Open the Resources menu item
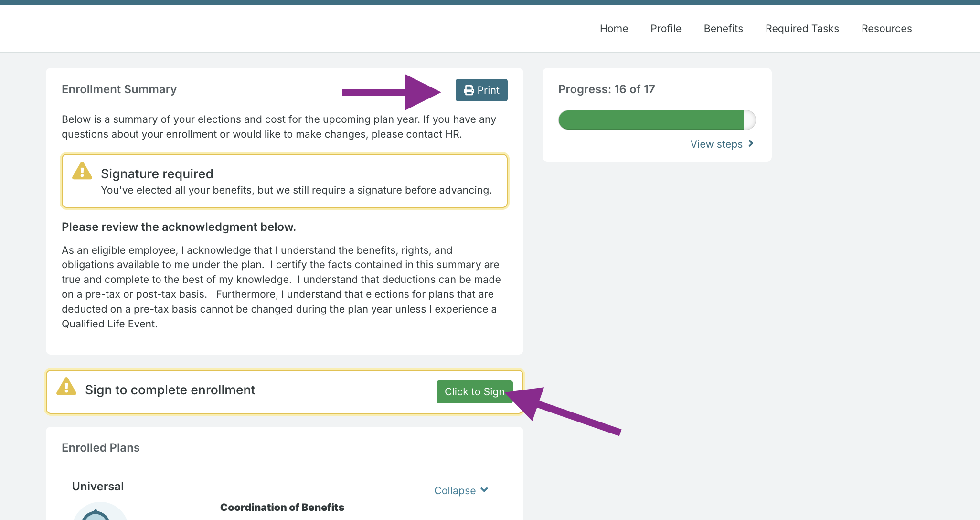Viewport: 980px width, 520px height. point(886,29)
